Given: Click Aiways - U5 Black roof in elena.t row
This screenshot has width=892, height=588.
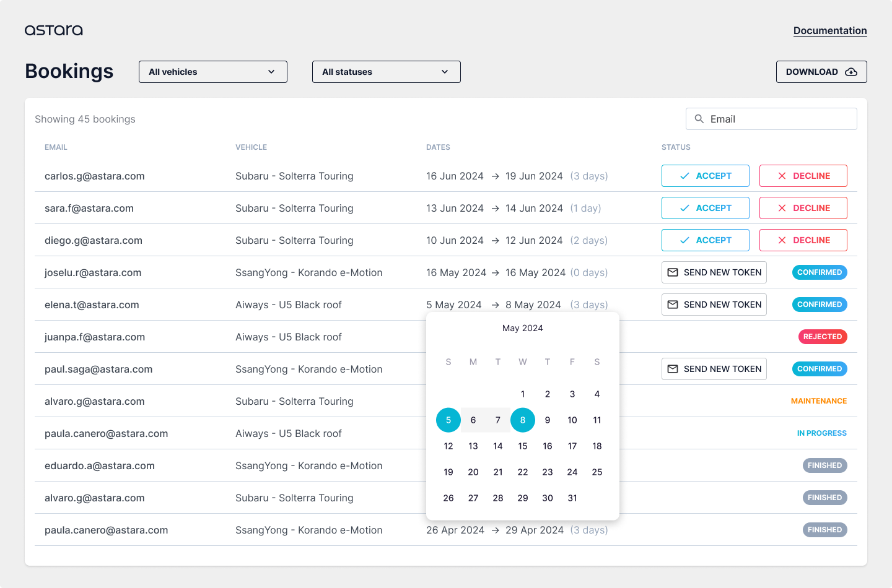Looking at the screenshot, I should click(x=289, y=305).
